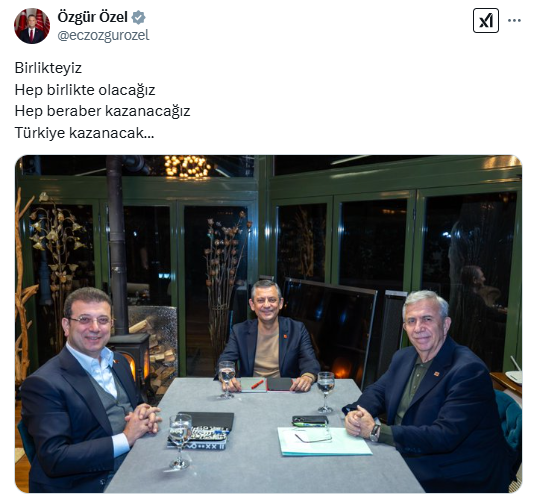Open the @eczozgurozel handle link
535x500 pixels.
pyautogui.click(x=103, y=35)
